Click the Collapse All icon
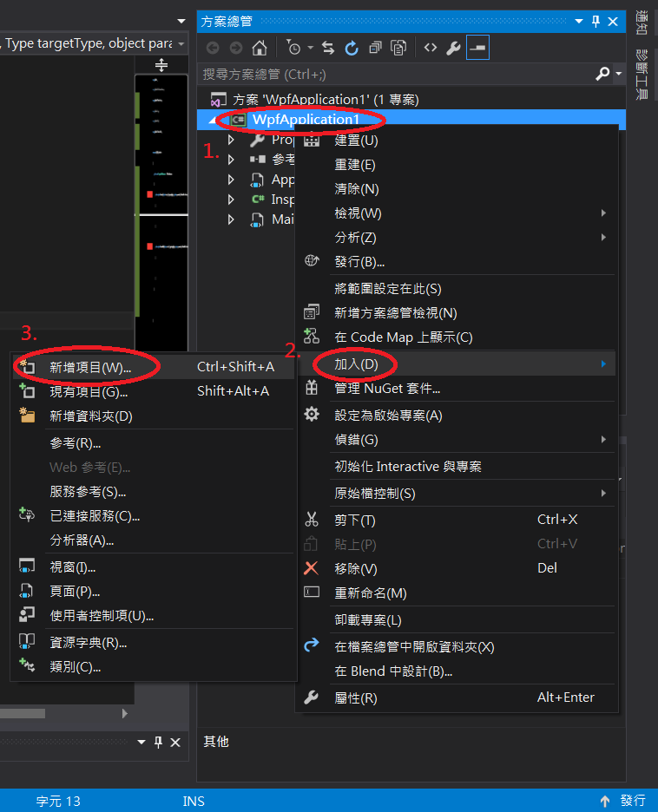 point(375,49)
